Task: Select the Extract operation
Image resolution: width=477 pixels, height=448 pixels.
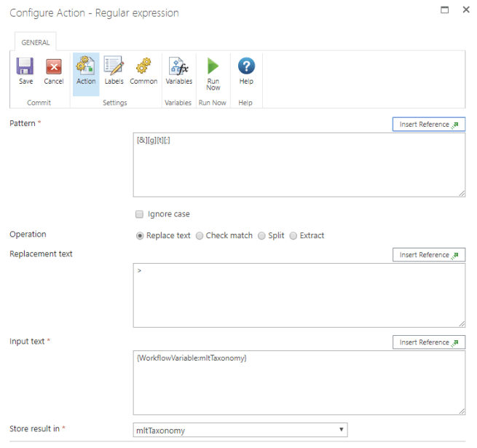Action: click(293, 236)
